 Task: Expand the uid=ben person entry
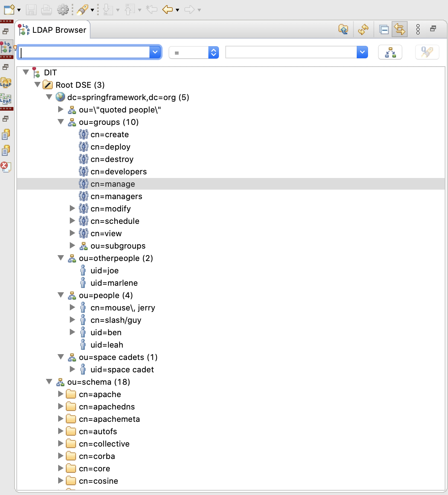pos(72,332)
